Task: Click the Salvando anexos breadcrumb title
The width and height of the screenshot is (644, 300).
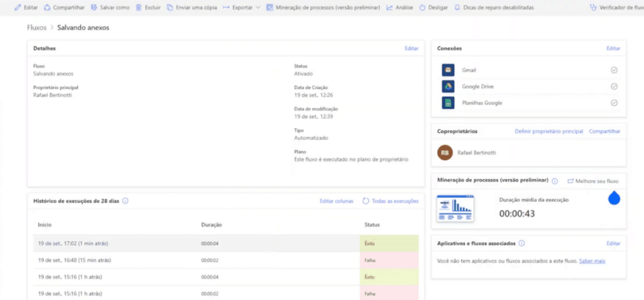Action: [84, 28]
